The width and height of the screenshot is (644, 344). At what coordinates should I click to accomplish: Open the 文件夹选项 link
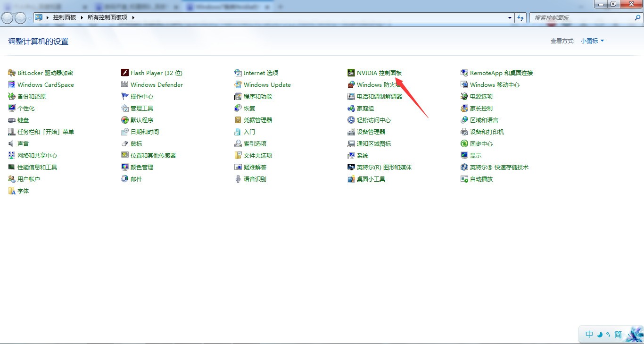click(x=258, y=155)
